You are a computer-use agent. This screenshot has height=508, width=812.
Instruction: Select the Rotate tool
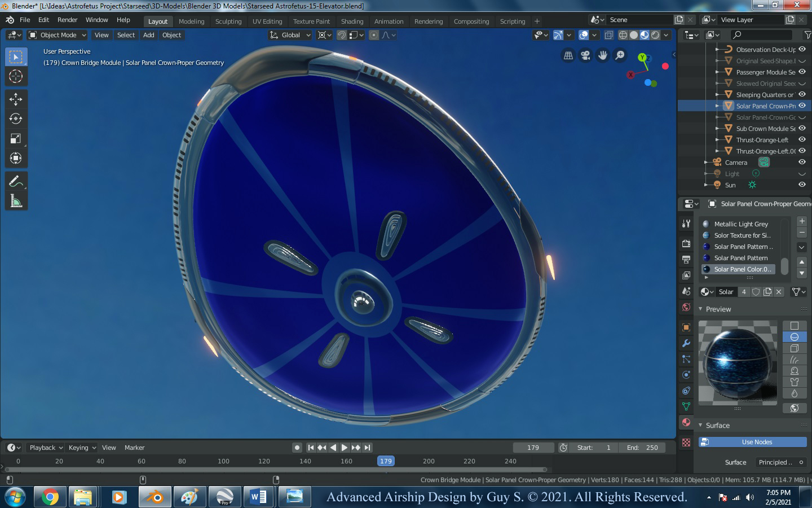tap(16, 119)
